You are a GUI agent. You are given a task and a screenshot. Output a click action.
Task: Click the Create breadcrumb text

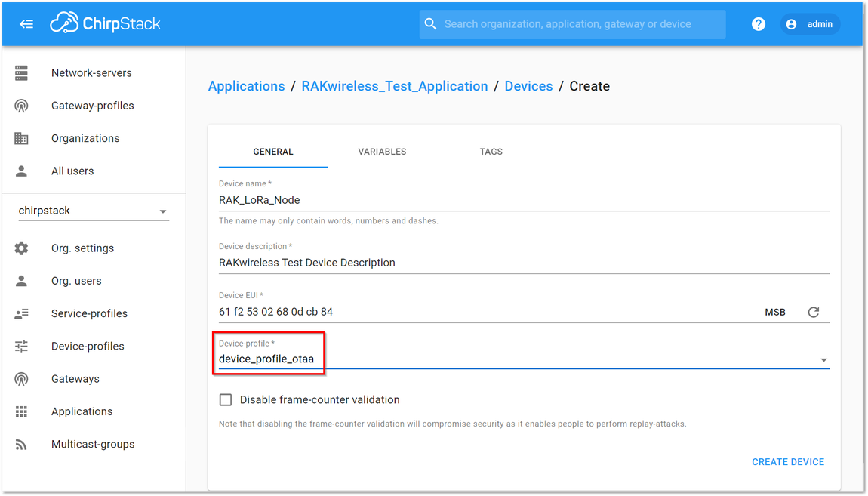589,86
